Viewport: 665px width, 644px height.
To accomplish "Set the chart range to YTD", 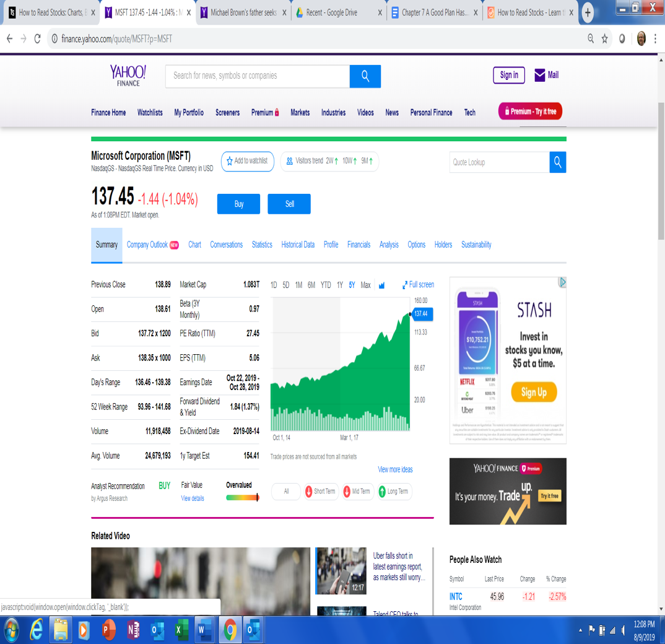I will (326, 285).
